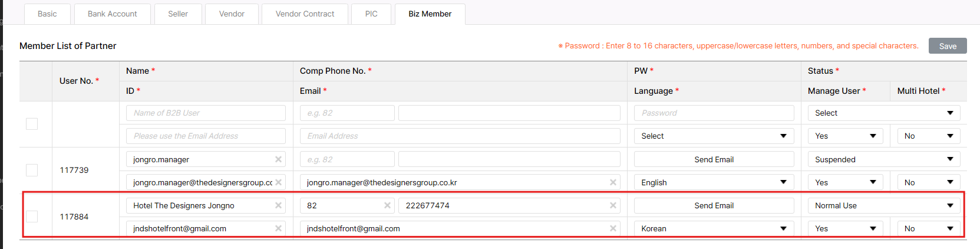
Task: Clear the jndshotelfront@gmail.com ID field
Action: pyautogui.click(x=278, y=228)
